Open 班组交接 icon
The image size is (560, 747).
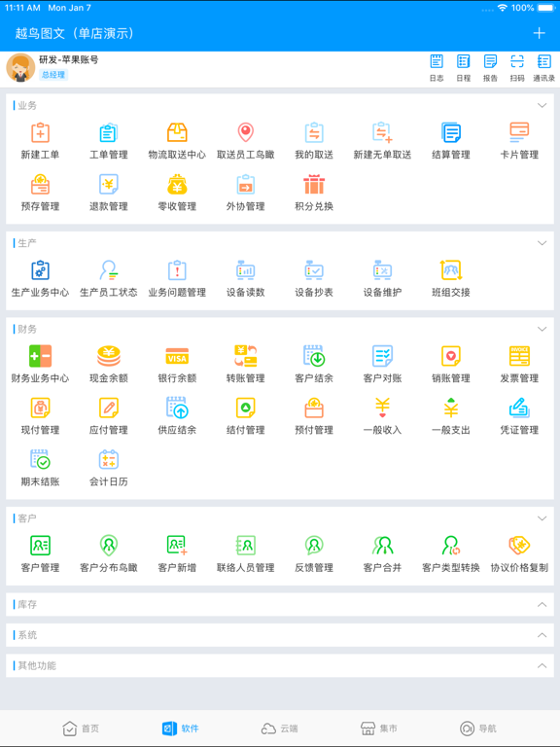[451, 270]
